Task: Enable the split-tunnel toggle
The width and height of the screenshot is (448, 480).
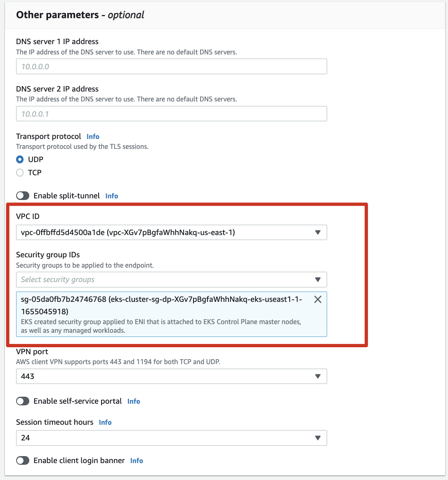Action: [23, 195]
